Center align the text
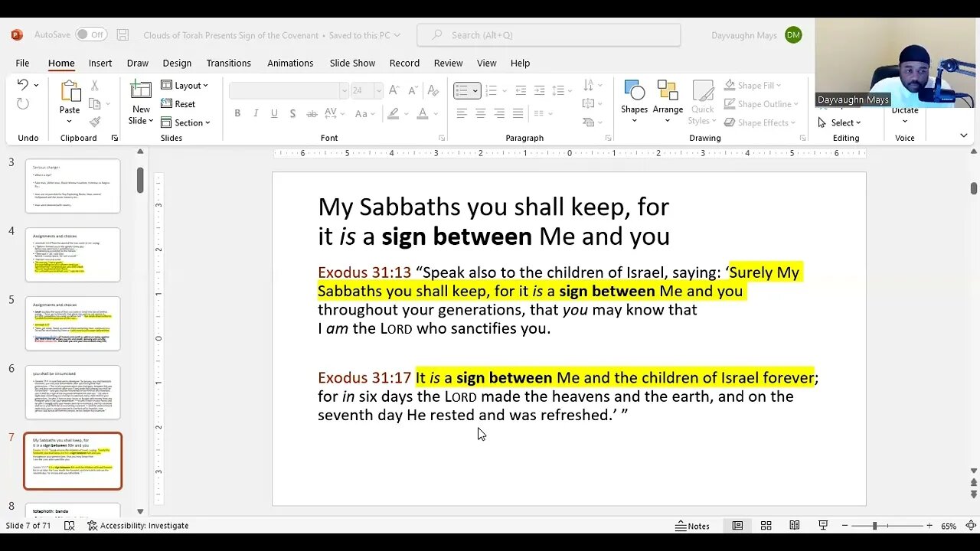The width and height of the screenshot is (980, 551). tap(480, 113)
